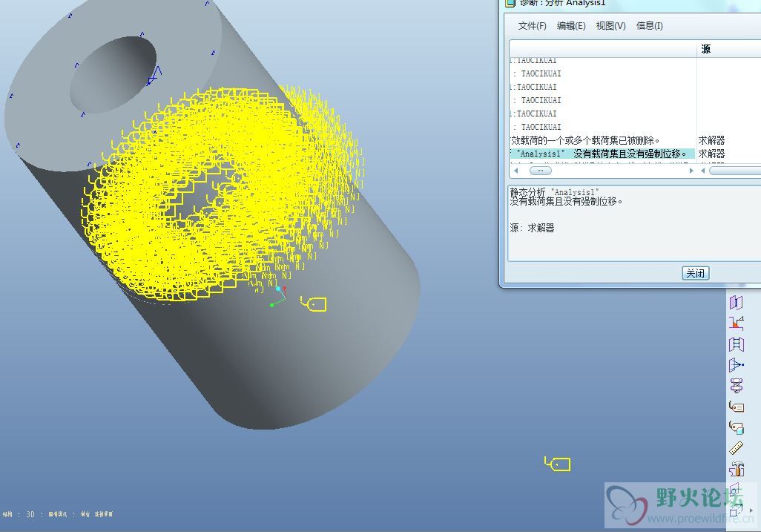Click the message column horizontal scrollbar thumb
This screenshot has height=532, width=761.
click(540, 171)
